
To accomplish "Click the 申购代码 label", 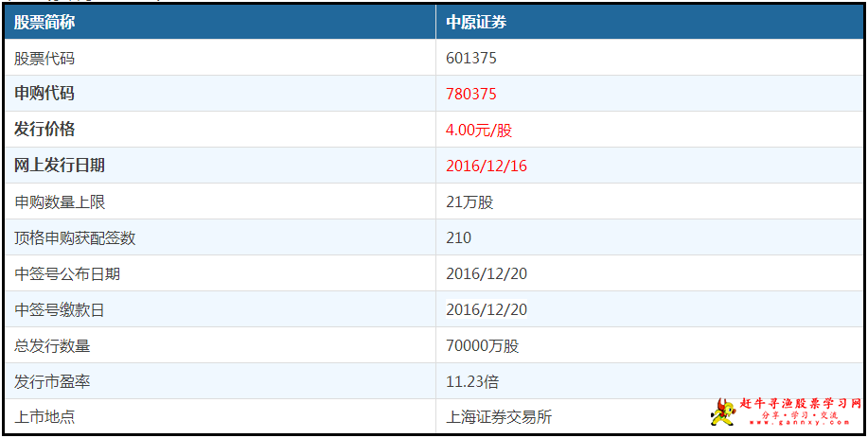I will tap(44, 94).
